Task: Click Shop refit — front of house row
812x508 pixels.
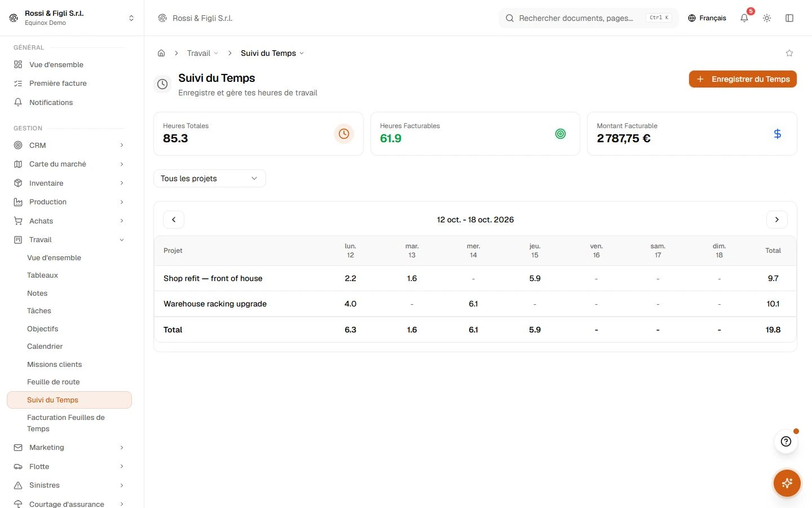Action: 475,278
